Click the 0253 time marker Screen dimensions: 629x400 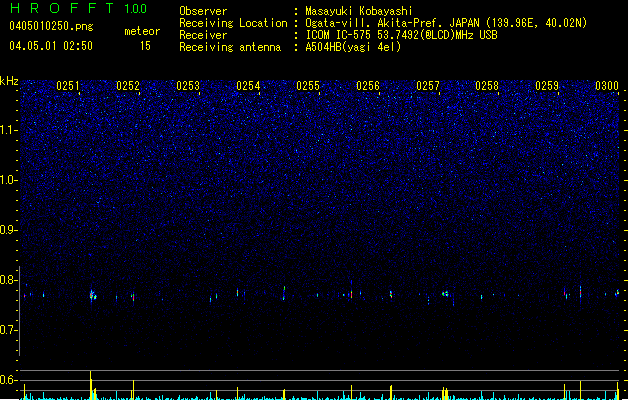[x=188, y=86]
